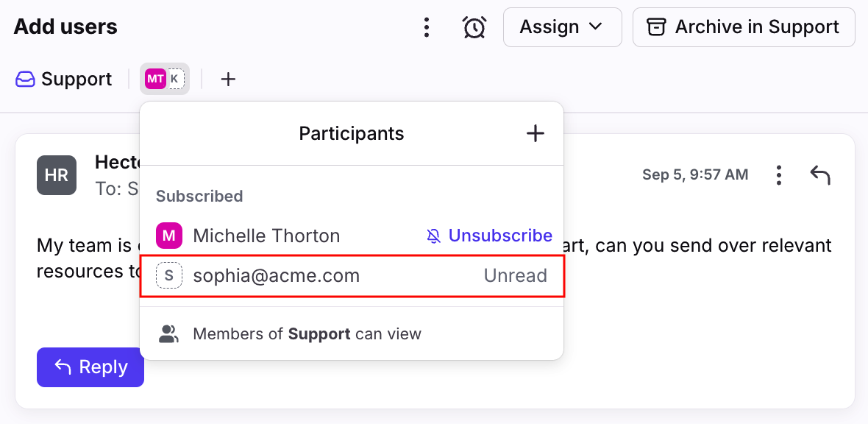Screen dimensions: 868x424
Task: Click the plus icon in Participants header
Action: click(535, 133)
